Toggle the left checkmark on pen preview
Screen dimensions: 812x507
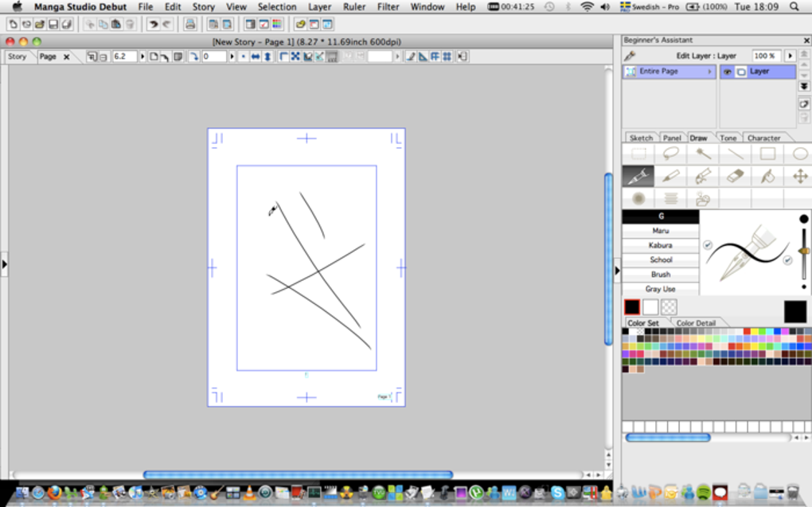(x=708, y=244)
